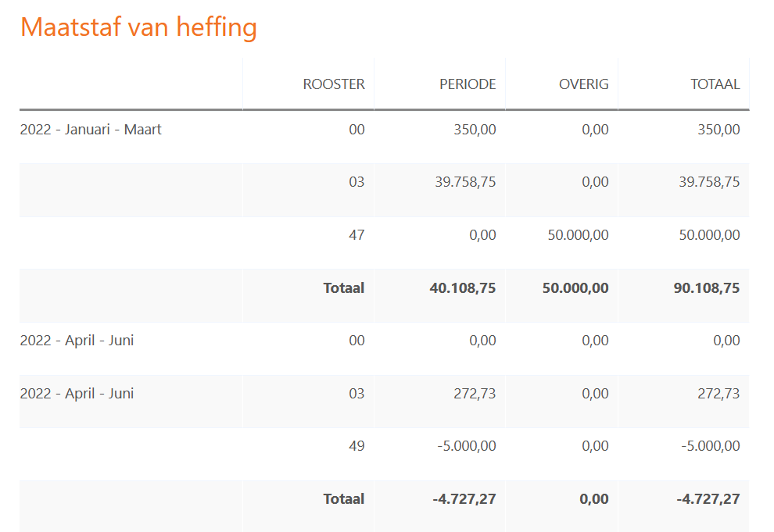774x532 pixels.
Task: Click the 272,73 value in the PERIODE column
Action: 475,394
